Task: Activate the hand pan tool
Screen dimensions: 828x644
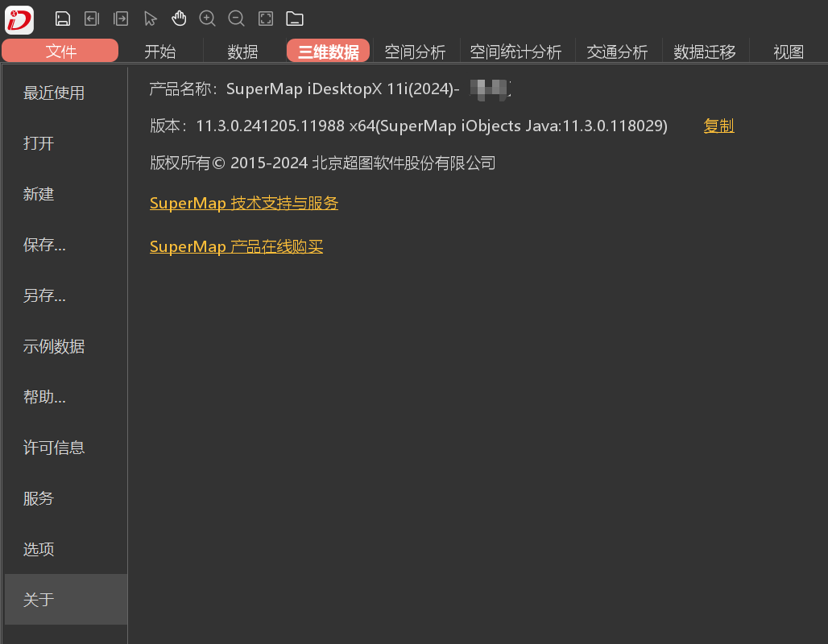Action: click(179, 19)
